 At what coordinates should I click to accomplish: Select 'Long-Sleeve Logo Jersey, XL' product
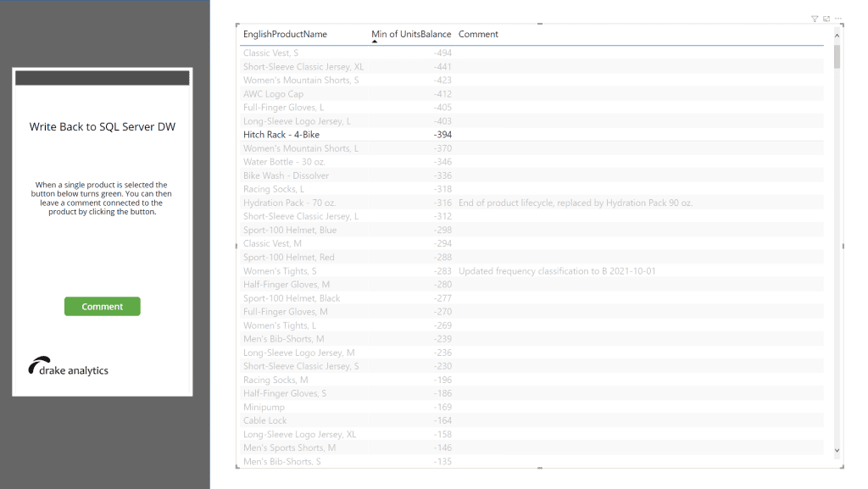coord(299,434)
